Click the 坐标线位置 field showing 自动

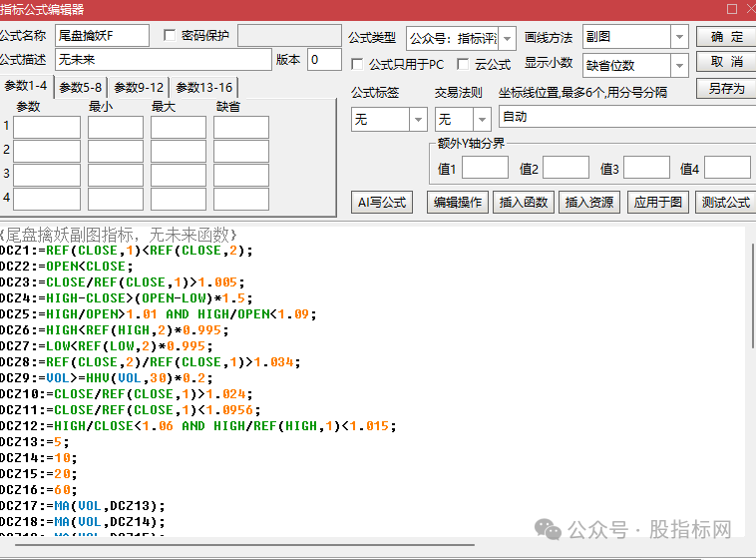click(627, 117)
